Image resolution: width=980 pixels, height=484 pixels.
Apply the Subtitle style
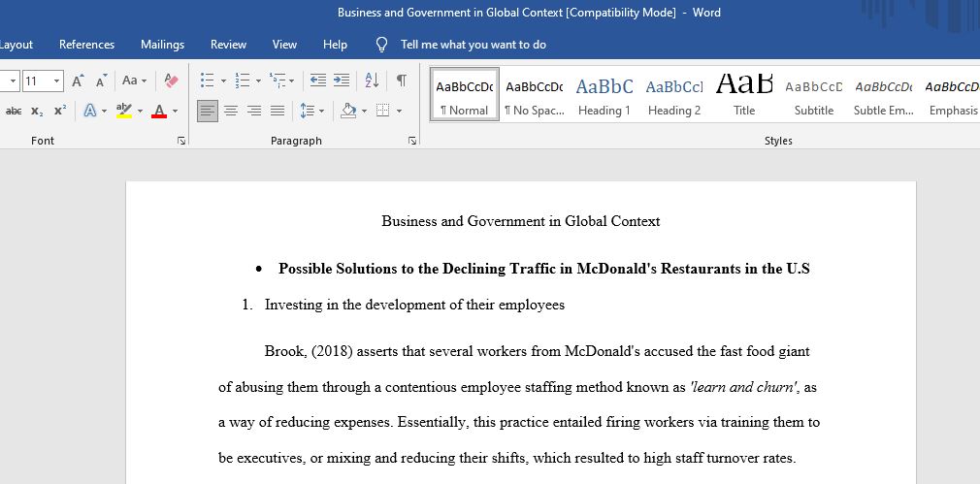[814, 94]
